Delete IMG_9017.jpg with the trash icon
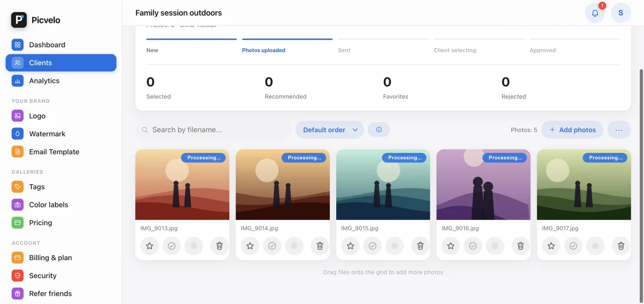This screenshot has width=644, height=304. (x=621, y=246)
